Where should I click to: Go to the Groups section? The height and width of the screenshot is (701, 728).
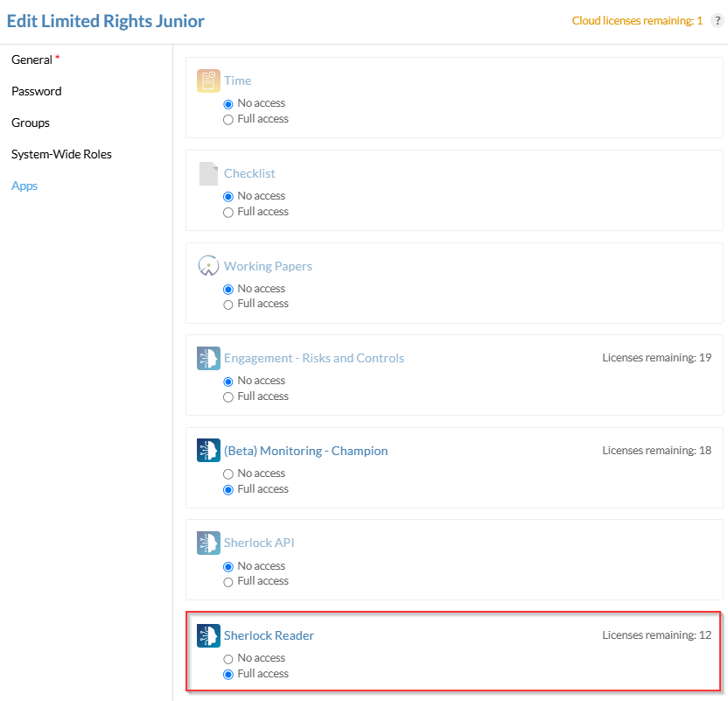[x=31, y=123]
